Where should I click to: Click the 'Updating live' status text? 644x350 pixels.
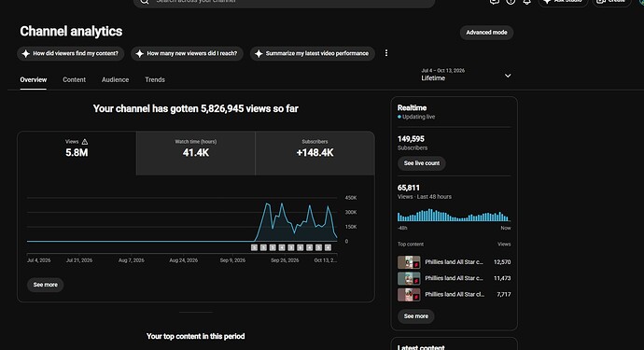pos(418,117)
